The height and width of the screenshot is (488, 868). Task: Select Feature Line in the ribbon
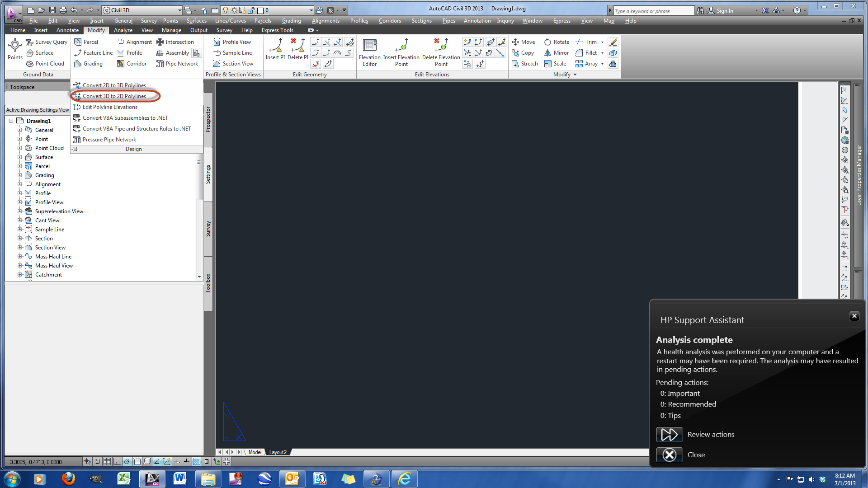pyautogui.click(x=93, y=53)
